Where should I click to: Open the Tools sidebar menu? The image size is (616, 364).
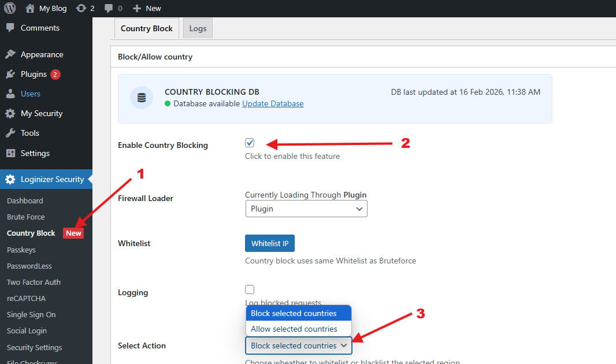coord(30,133)
